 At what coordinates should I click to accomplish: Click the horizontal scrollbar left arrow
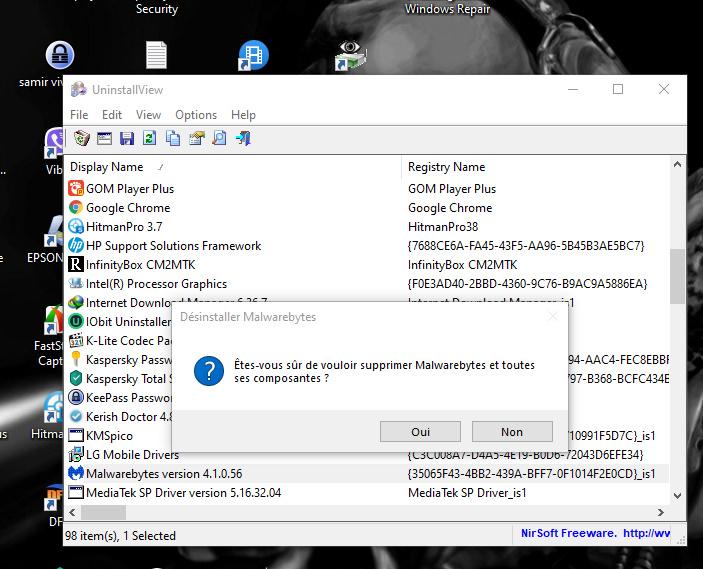pyautogui.click(x=73, y=512)
